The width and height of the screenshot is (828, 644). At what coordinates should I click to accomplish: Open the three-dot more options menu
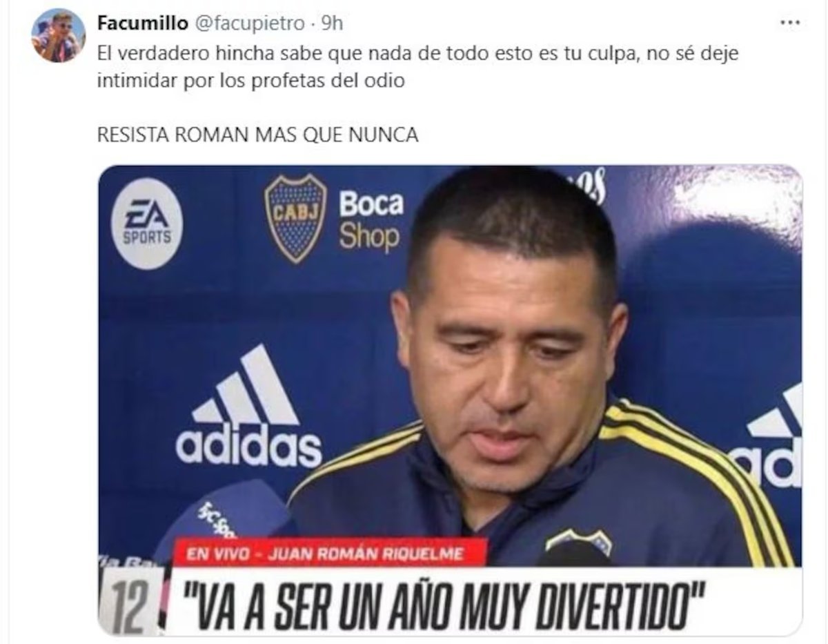pyautogui.click(x=789, y=23)
